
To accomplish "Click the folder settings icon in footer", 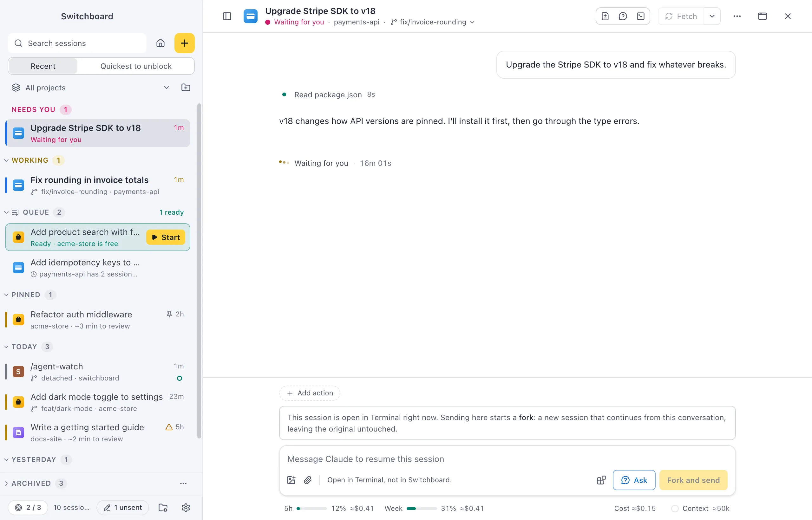I will [x=163, y=508].
